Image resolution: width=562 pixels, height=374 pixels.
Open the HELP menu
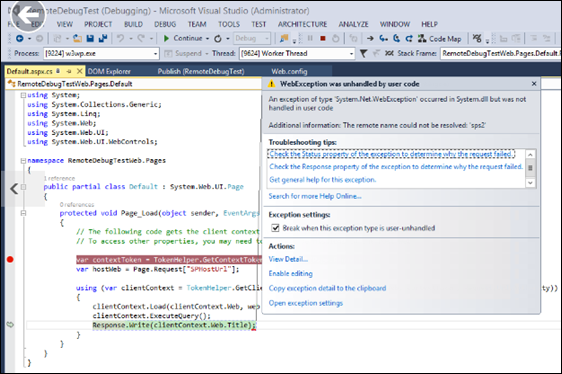click(429, 24)
